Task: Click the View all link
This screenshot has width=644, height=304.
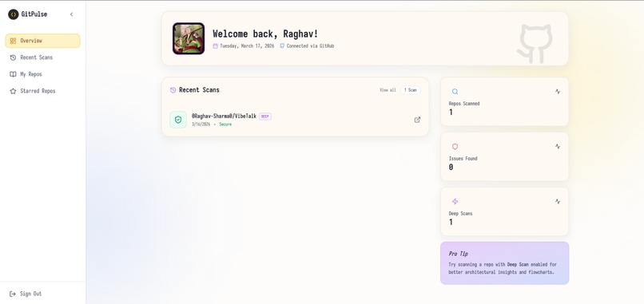Action: [x=388, y=90]
